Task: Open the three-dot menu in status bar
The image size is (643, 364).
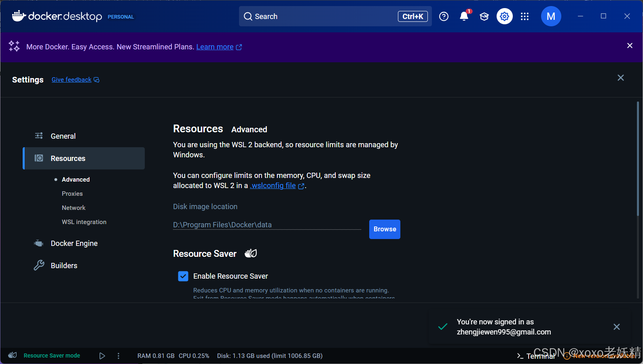Action: [118, 356]
